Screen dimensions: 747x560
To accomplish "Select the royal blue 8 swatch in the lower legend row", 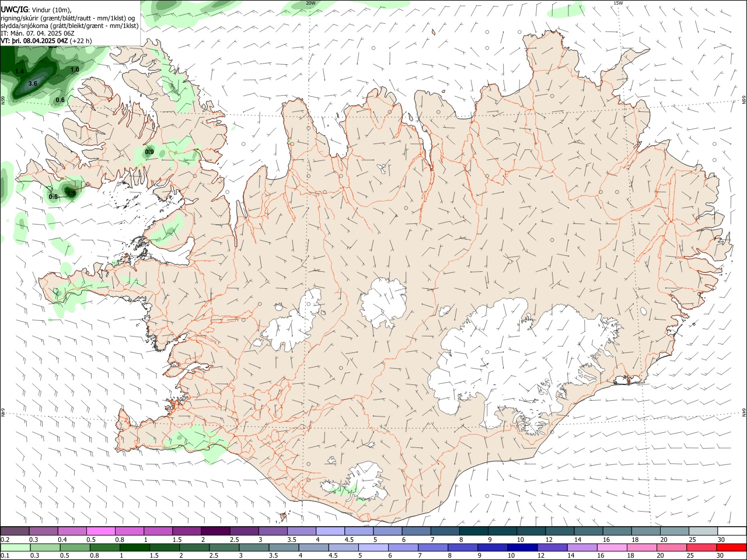I will click(x=463, y=548).
